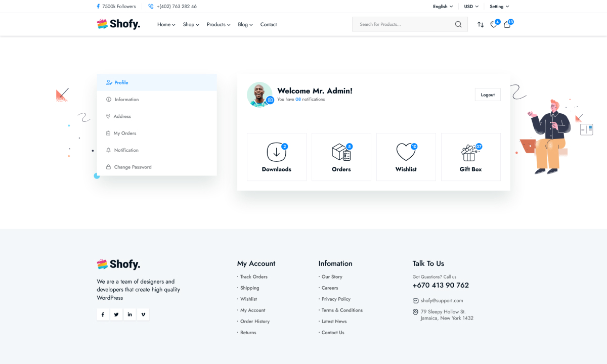Open the LinkedIn social icon in footer
Viewport: 607px width, 364px height.
point(130,314)
